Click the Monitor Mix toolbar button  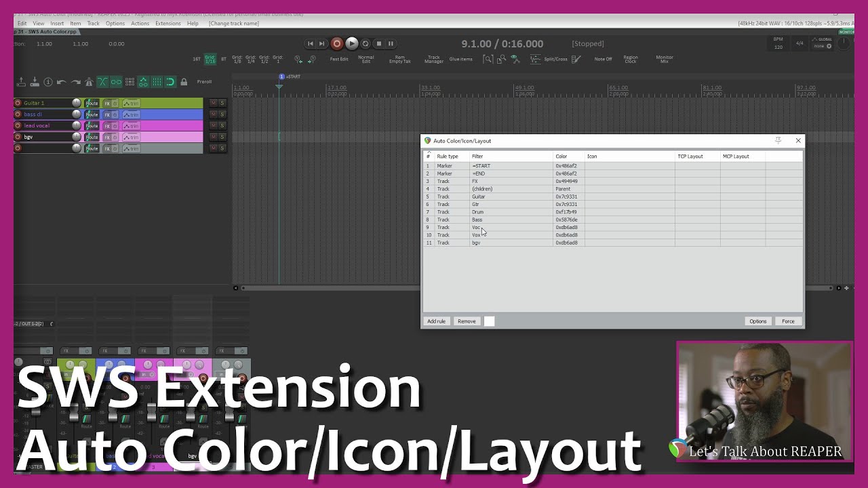point(665,59)
